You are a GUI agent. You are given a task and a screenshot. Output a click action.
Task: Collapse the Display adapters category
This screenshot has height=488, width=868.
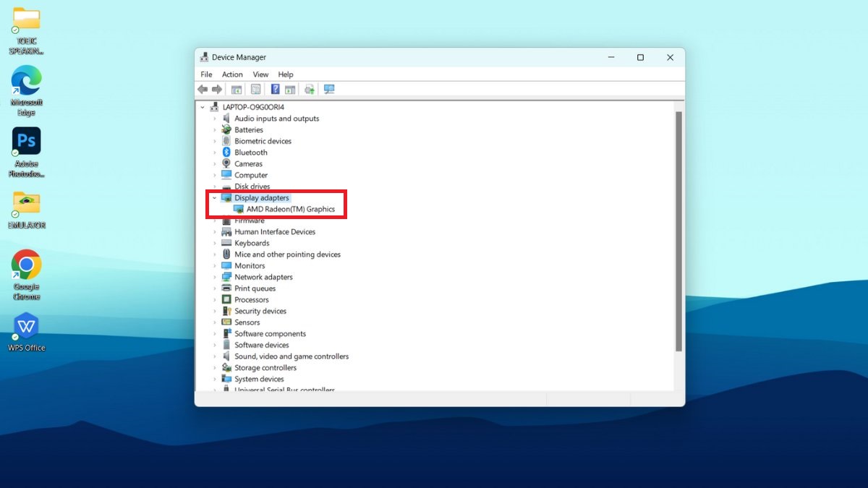click(x=215, y=198)
